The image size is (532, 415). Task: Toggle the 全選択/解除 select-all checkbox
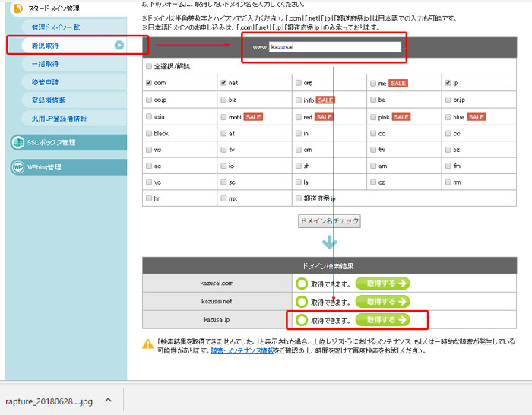click(x=149, y=66)
